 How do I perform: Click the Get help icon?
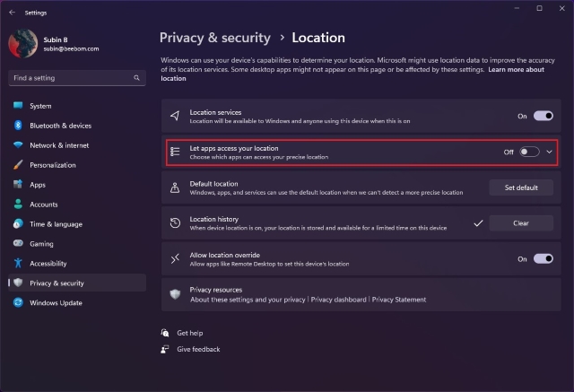165,333
